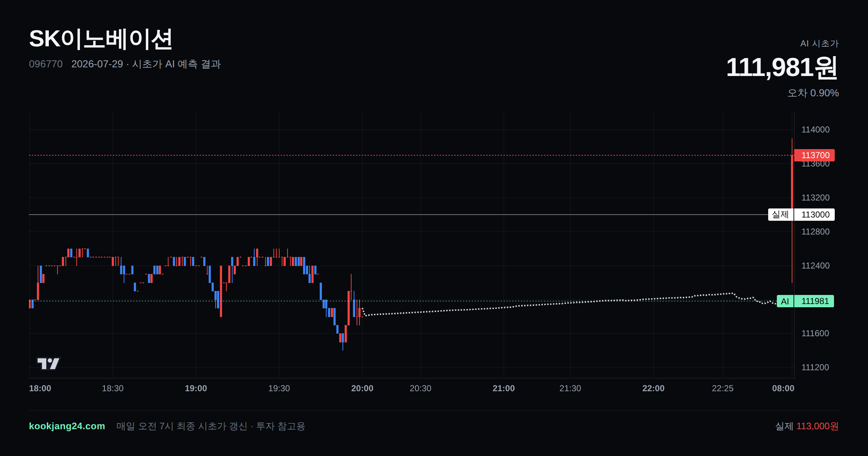Click the 08:00 time axis label
This screenshot has height=456, width=868.
(x=783, y=388)
